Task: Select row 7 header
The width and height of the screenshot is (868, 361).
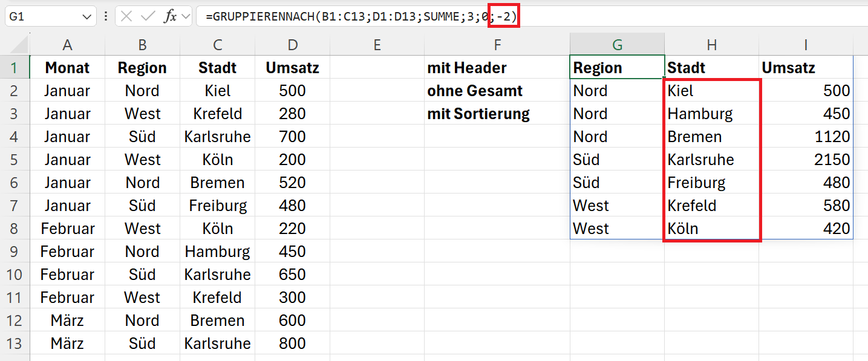Action: click(15, 206)
